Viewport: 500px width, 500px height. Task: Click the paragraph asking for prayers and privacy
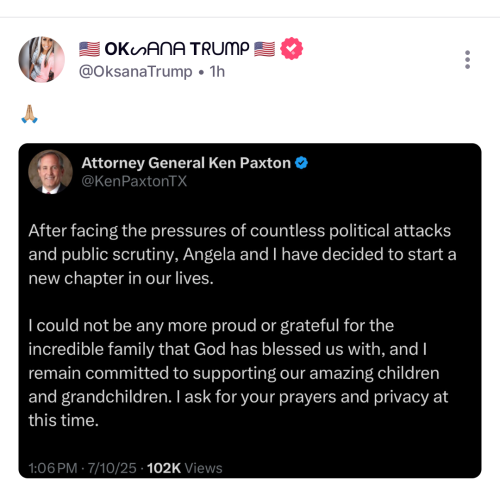coord(238,373)
